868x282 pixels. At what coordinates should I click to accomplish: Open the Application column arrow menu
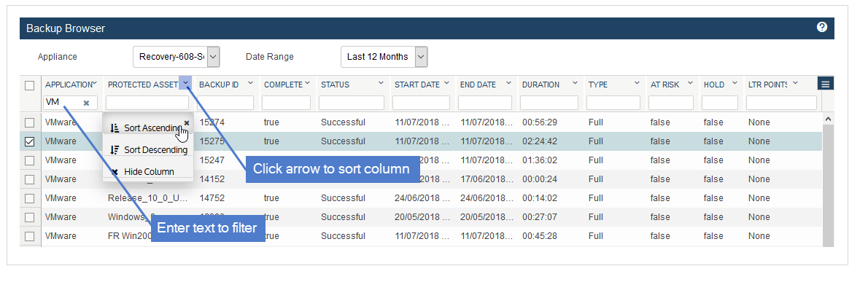tap(94, 84)
